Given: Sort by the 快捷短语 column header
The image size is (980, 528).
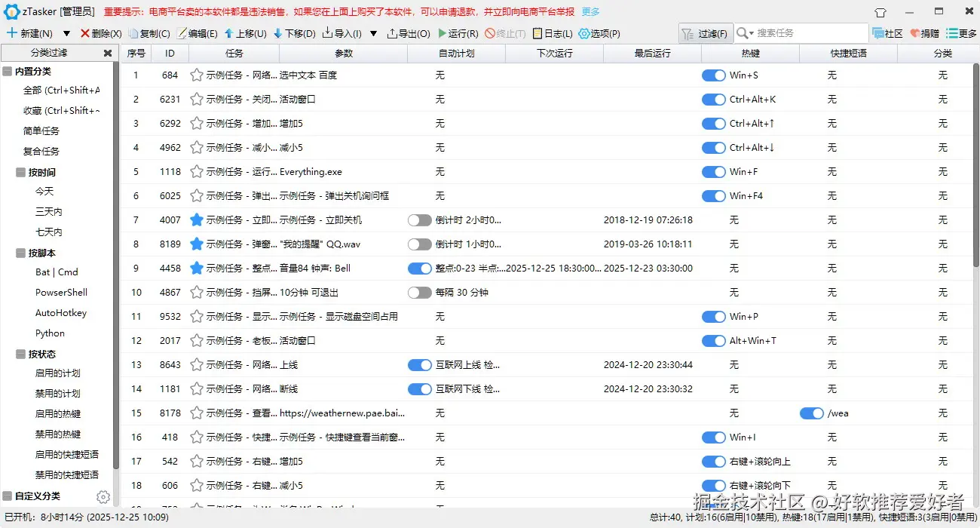Looking at the screenshot, I should 849,54.
